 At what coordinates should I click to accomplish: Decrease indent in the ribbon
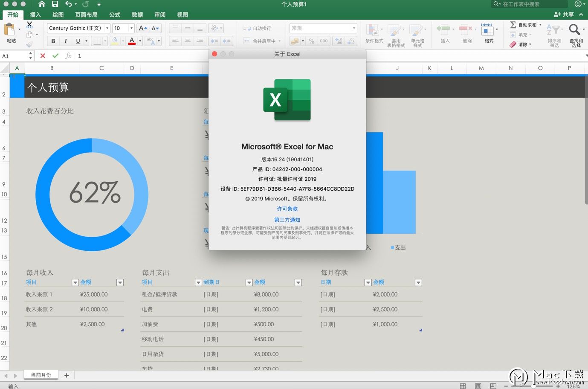214,41
